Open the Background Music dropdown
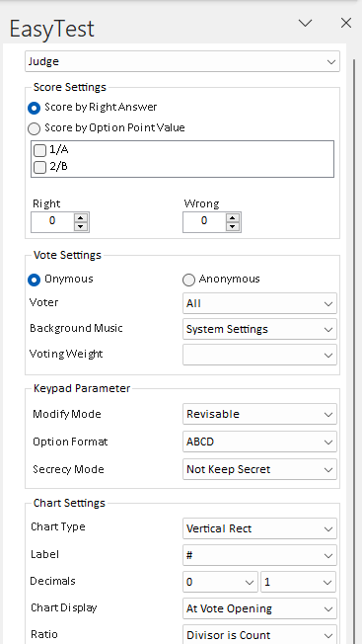This screenshot has width=362, height=644. tap(259, 329)
